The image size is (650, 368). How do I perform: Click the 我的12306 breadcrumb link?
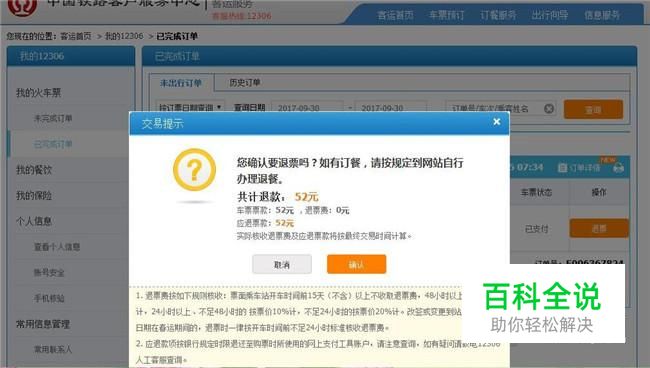click(124, 36)
